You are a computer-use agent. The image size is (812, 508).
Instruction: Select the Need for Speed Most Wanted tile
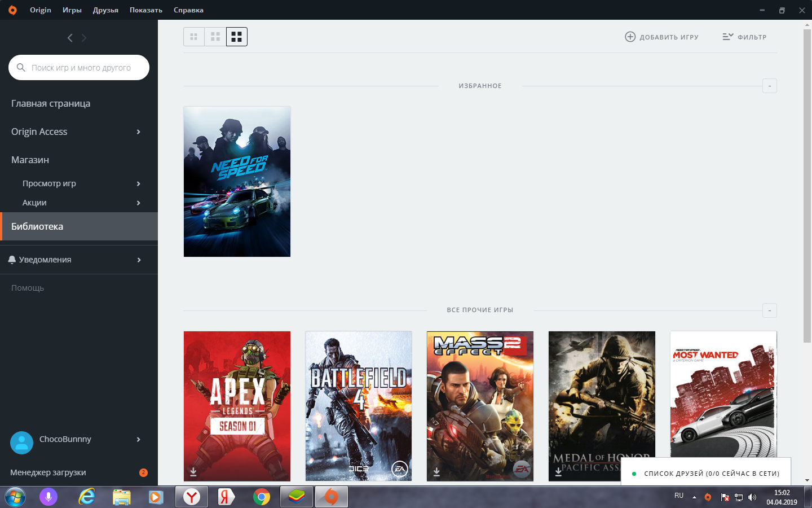click(723, 395)
